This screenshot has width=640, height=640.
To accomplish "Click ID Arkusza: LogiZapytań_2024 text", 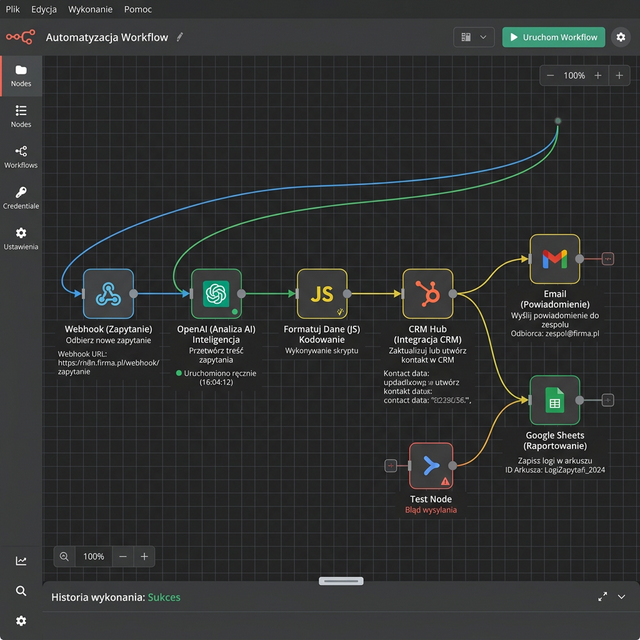I will (555, 470).
